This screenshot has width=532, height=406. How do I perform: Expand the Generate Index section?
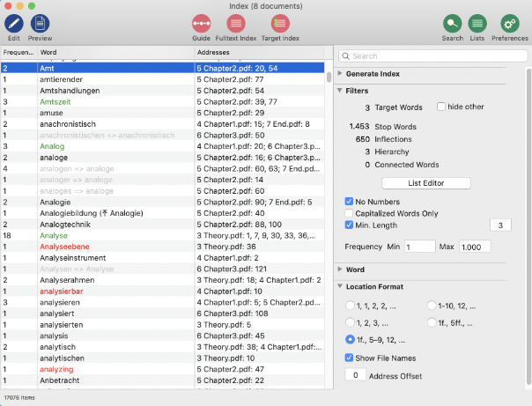coord(340,73)
